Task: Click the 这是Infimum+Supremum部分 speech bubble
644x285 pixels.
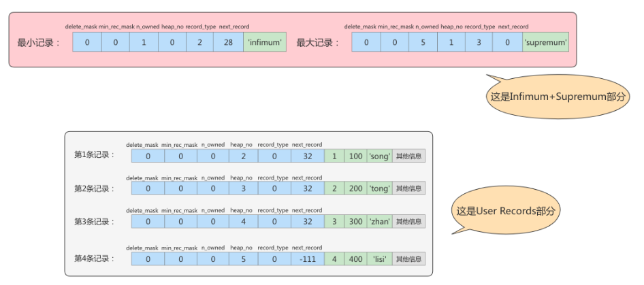Action: tap(558, 97)
